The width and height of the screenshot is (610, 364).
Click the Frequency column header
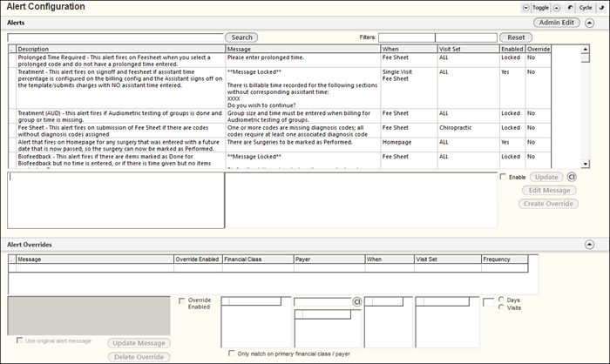pyautogui.click(x=505, y=259)
